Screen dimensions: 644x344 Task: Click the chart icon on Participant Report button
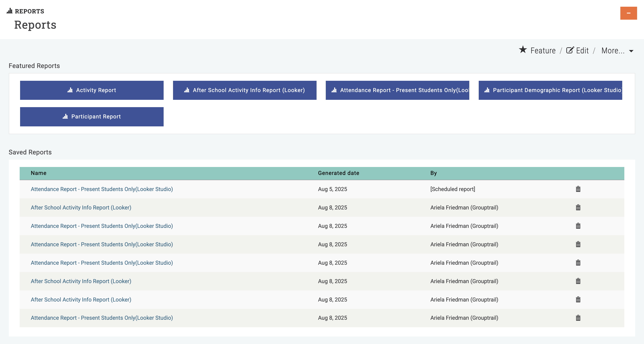[65, 117]
